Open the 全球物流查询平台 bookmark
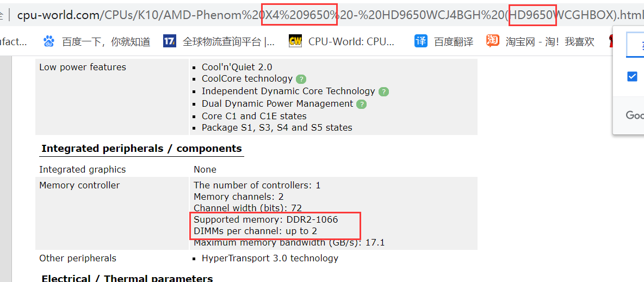644x282 pixels. pyautogui.click(x=228, y=41)
